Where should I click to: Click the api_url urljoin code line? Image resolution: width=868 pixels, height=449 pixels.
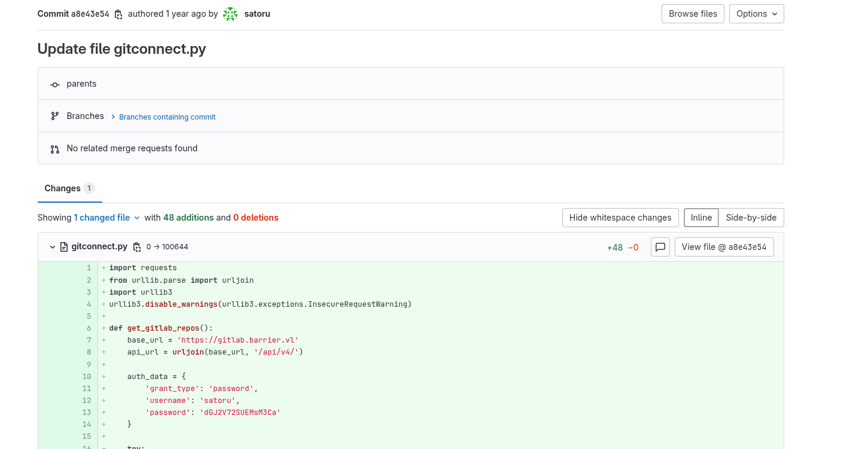(x=215, y=352)
